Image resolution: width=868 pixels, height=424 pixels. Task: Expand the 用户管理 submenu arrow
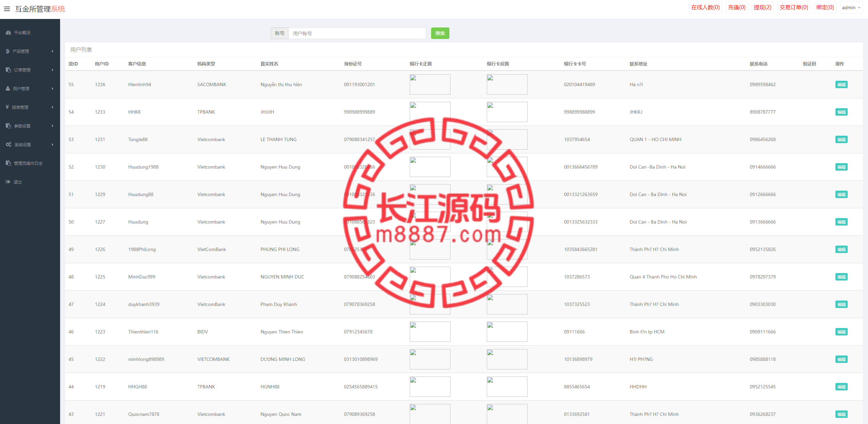pos(53,89)
